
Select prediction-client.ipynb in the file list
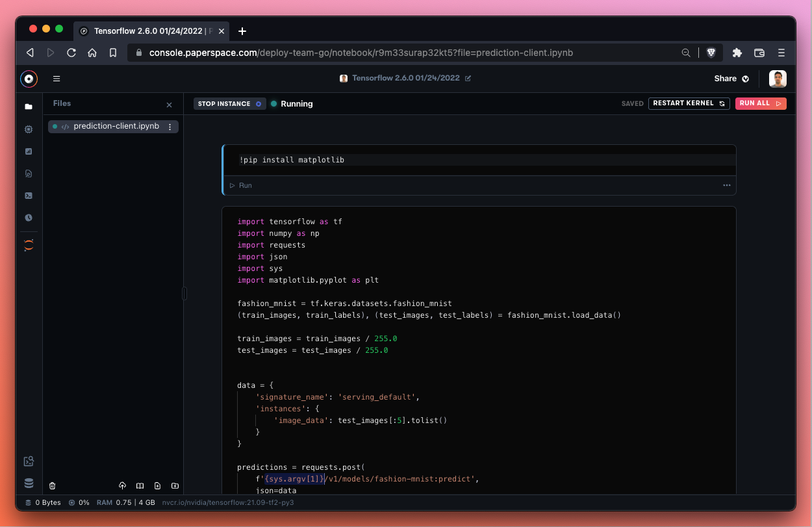click(x=113, y=127)
